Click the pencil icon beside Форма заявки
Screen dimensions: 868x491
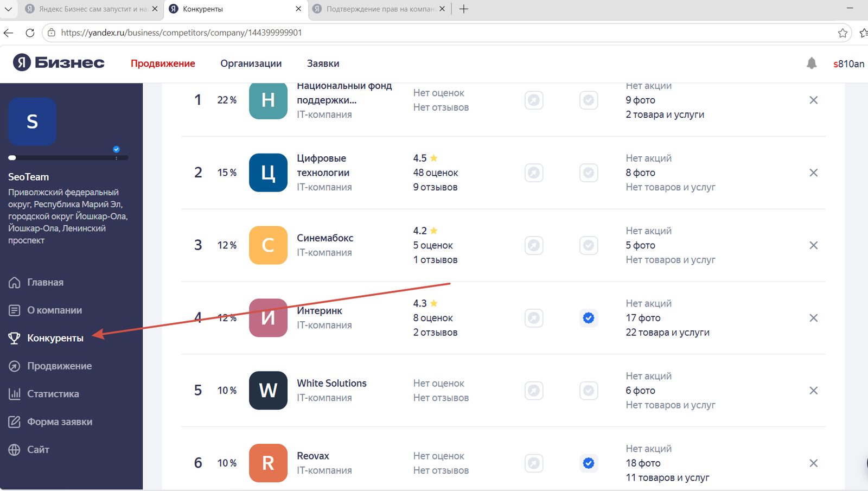click(14, 422)
